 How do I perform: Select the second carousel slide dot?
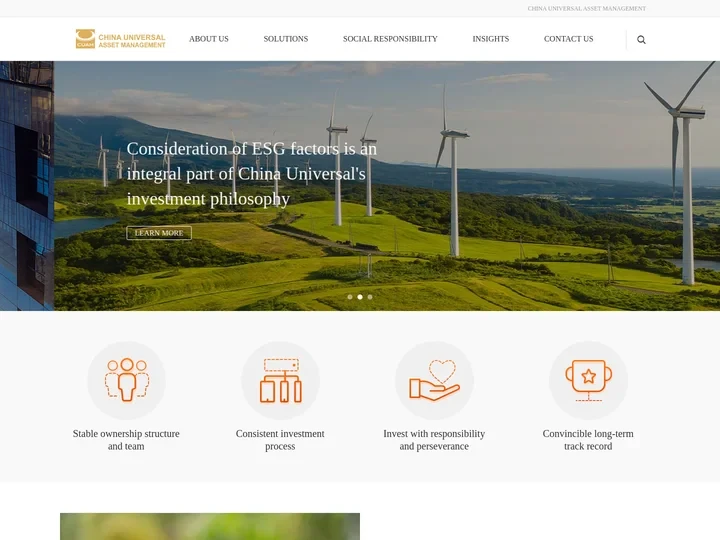(x=360, y=297)
